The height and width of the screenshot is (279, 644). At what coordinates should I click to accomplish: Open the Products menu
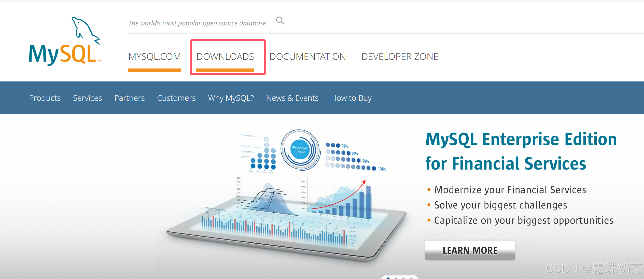[x=45, y=98]
